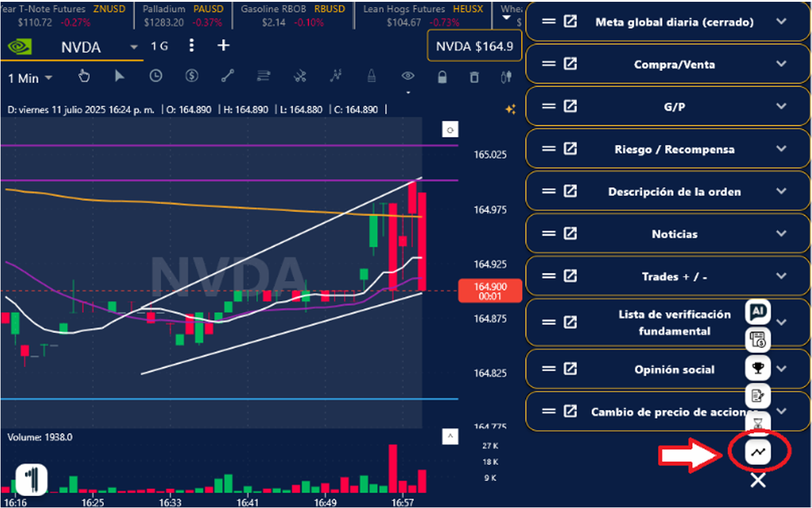Click the line chart floating button
Viewport: 812px width, 508px height.
click(x=758, y=452)
